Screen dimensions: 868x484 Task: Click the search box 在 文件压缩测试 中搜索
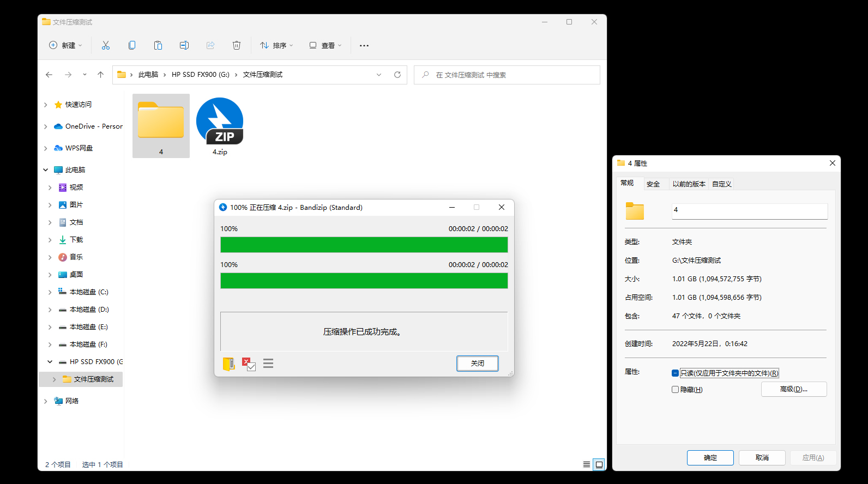507,75
